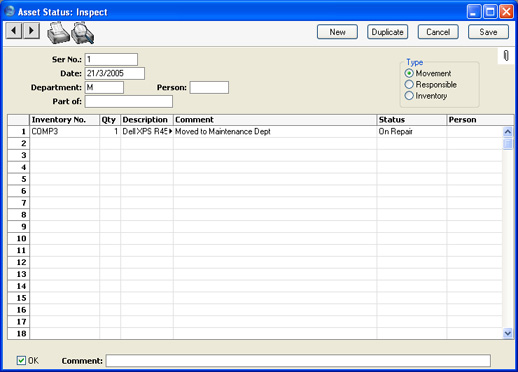The image size is (518, 372).
Task: Click the Qty column header
Action: (110, 120)
